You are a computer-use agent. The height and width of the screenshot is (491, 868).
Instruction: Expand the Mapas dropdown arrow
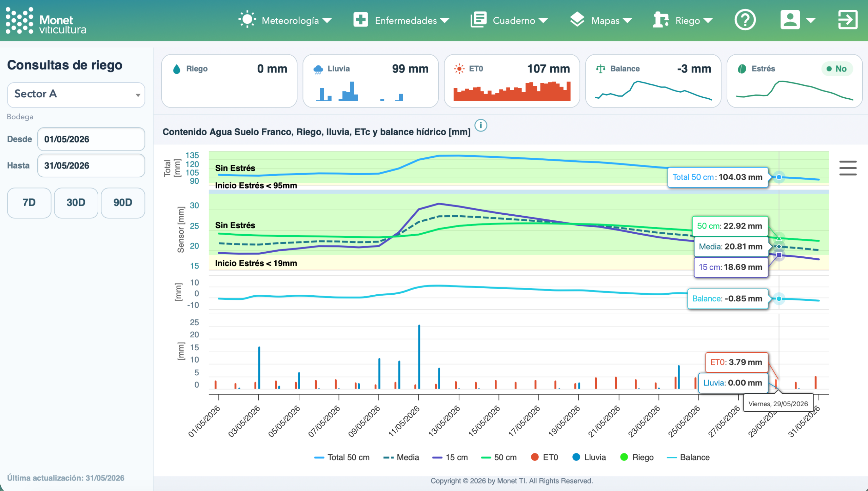[x=627, y=21]
